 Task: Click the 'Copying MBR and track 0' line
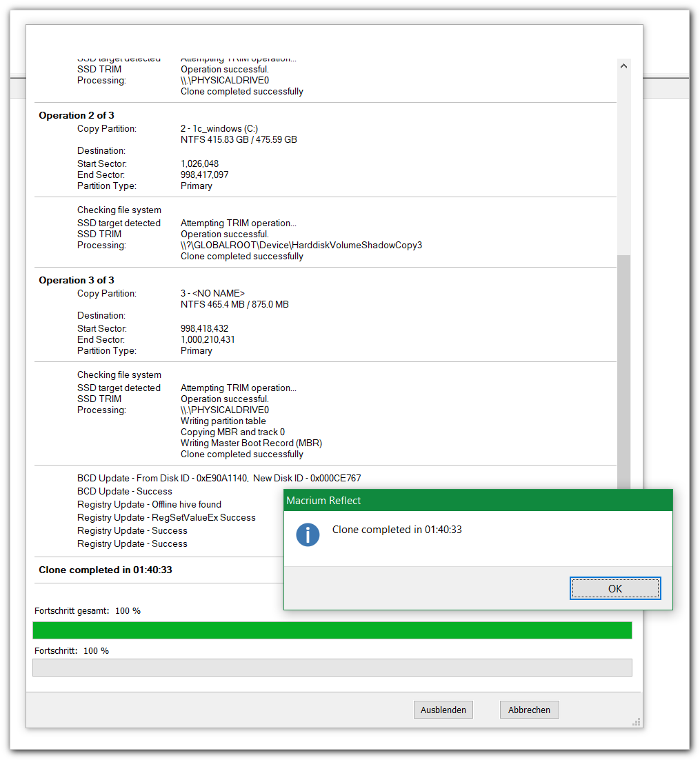click(x=232, y=432)
